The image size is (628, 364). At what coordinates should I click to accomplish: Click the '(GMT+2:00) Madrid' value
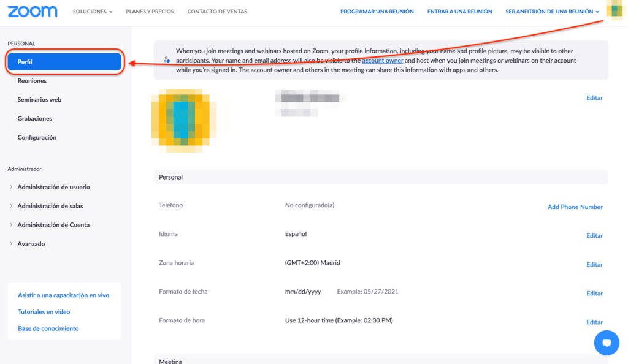click(x=312, y=263)
